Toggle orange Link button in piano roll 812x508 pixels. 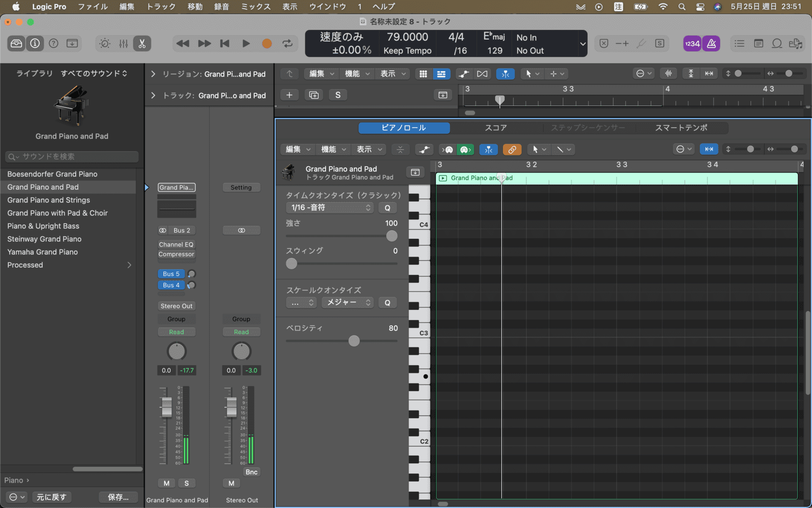click(x=512, y=149)
